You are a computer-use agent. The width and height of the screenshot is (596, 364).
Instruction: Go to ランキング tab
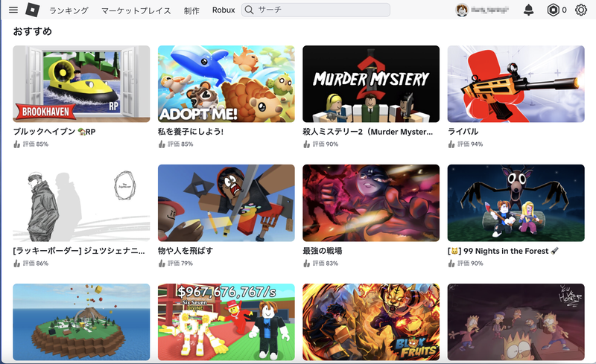coord(69,10)
